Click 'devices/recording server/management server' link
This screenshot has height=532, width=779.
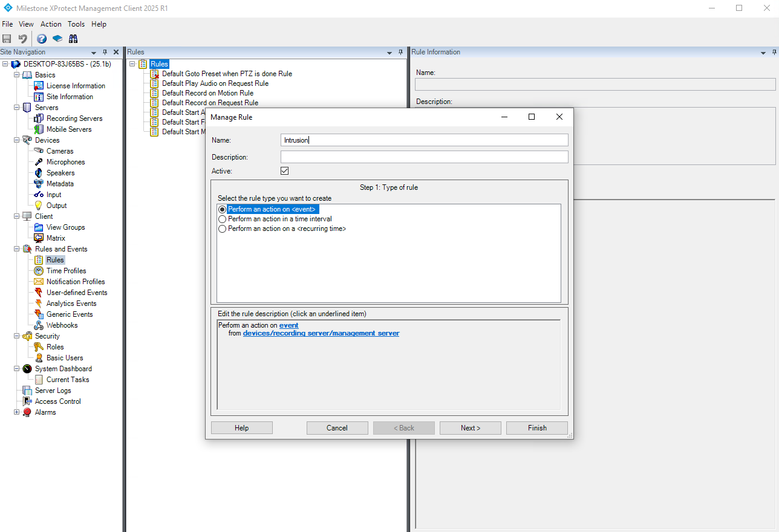point(321,333)
